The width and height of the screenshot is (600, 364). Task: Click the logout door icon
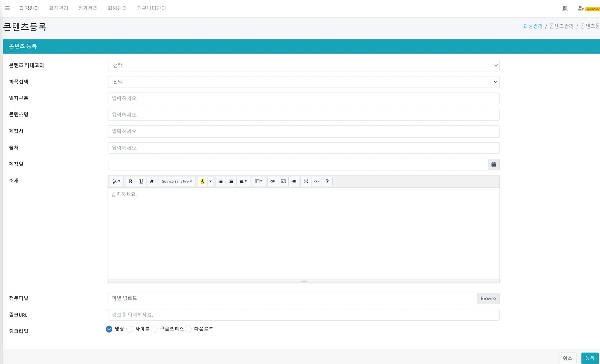coord(565,8)
